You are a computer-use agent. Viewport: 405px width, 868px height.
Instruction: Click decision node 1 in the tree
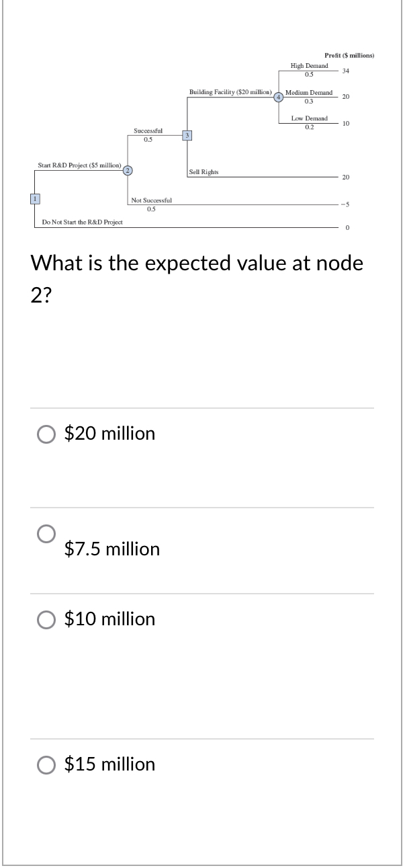(34, 198)
